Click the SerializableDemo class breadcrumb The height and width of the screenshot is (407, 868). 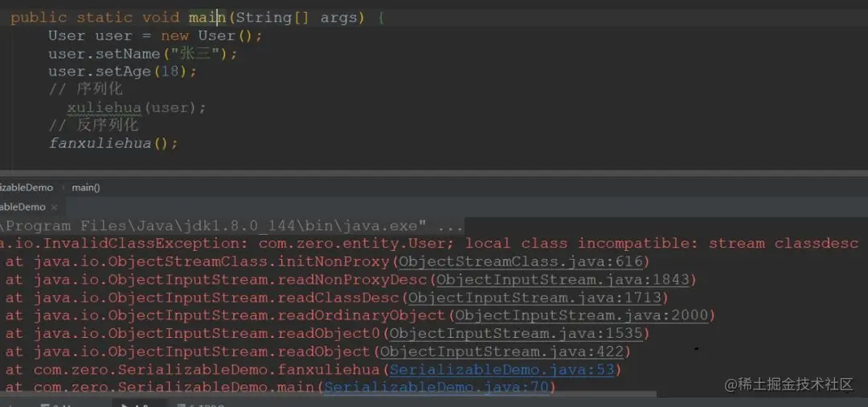pos(27,187)
